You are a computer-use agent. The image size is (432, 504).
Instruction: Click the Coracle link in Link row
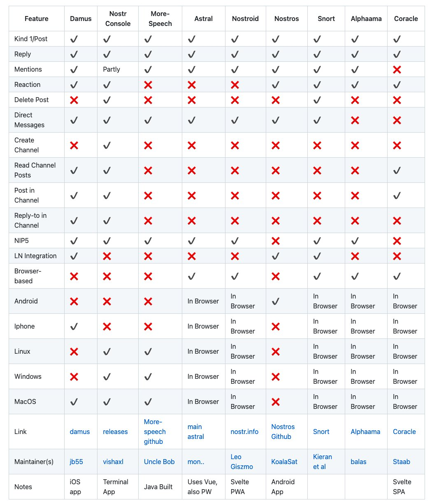pos(404,432)
